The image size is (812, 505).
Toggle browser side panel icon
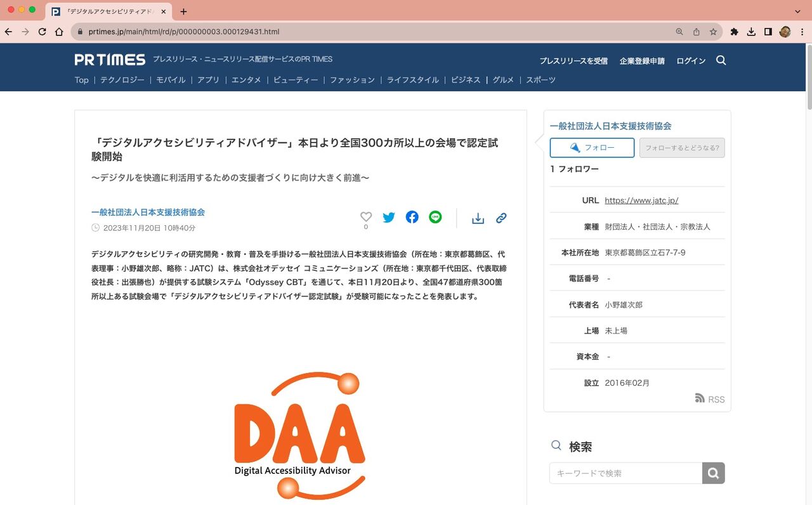768,32
